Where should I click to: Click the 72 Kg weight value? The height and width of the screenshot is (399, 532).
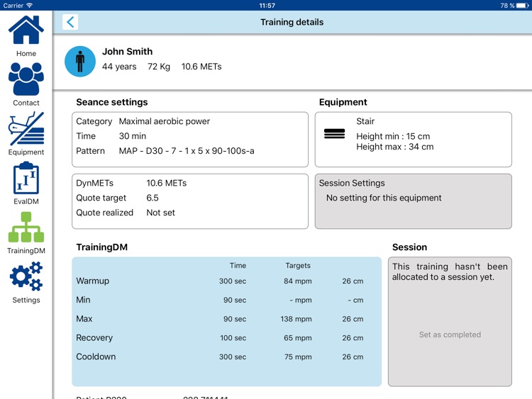(159, 67)
